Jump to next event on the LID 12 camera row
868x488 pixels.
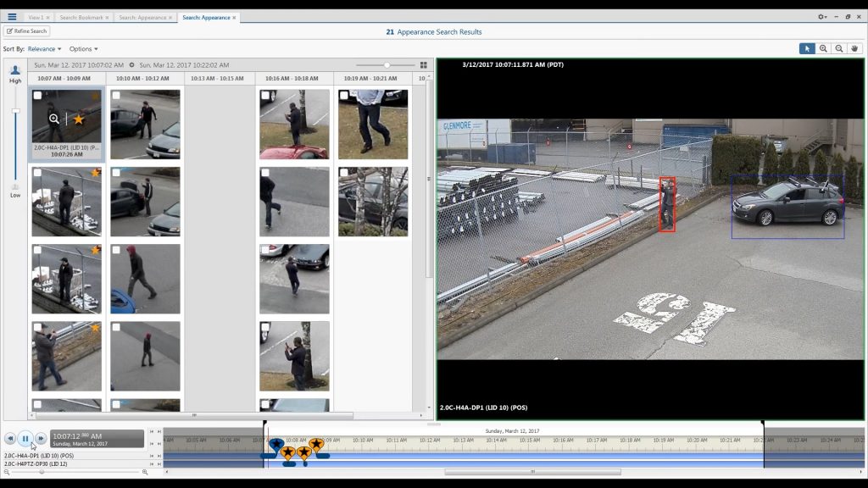(x=159, y=464)
